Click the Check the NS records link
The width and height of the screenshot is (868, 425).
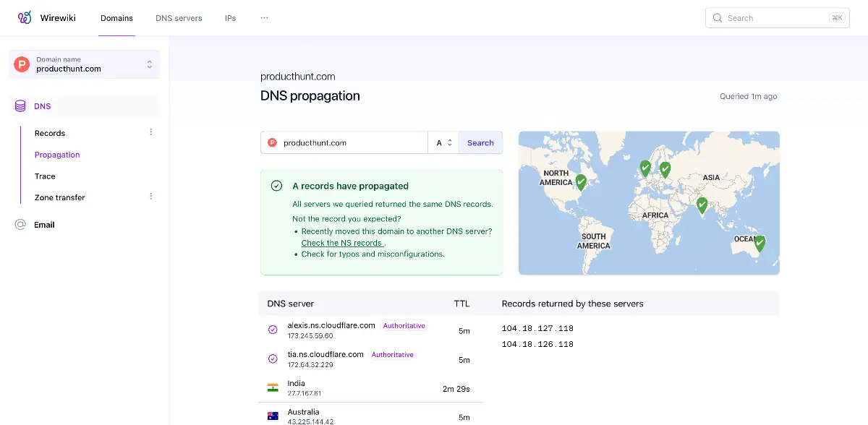(x=342, y=243)
